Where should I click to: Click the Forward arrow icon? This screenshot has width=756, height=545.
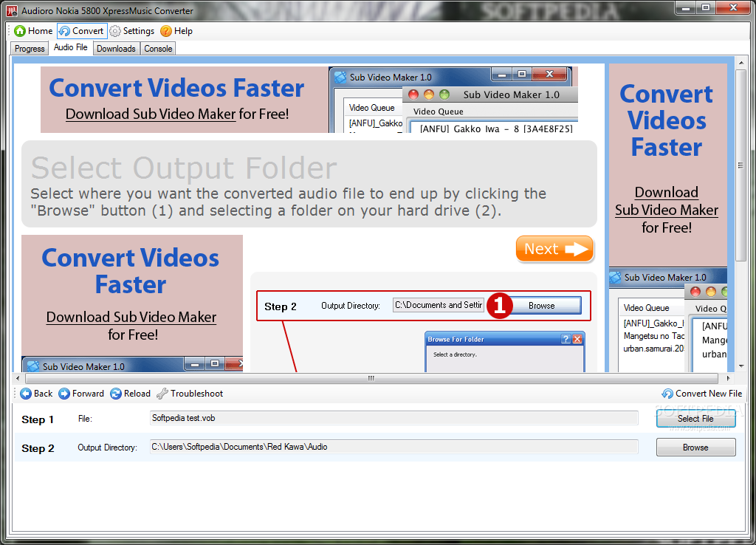[x=64, y=394]
